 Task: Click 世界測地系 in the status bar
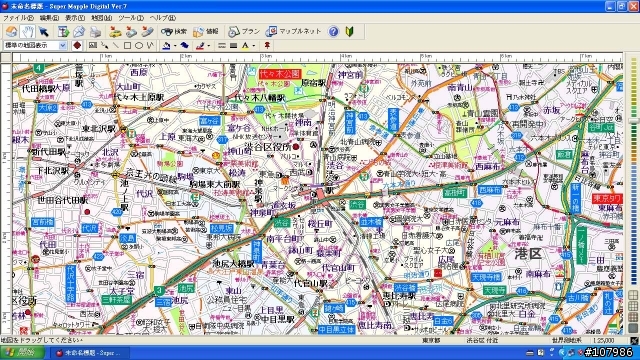pos(567,340)
